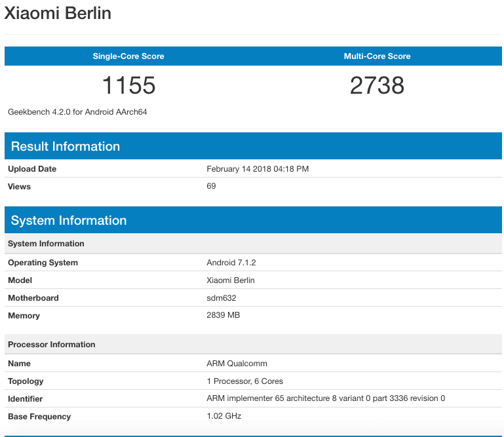The width and height of the screenshot is (504, 437).
Task: Select the memory value '2839 MB'
Action: [223, 315]
